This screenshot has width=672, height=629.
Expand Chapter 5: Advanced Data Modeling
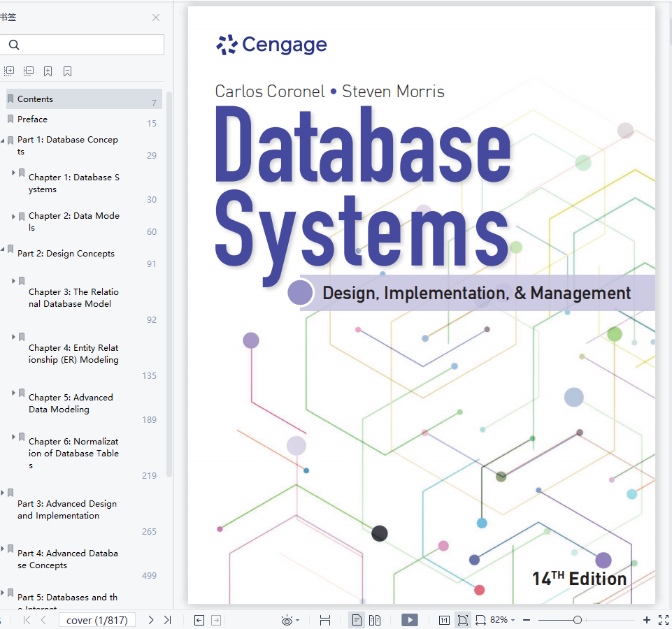tap(13, 393)
